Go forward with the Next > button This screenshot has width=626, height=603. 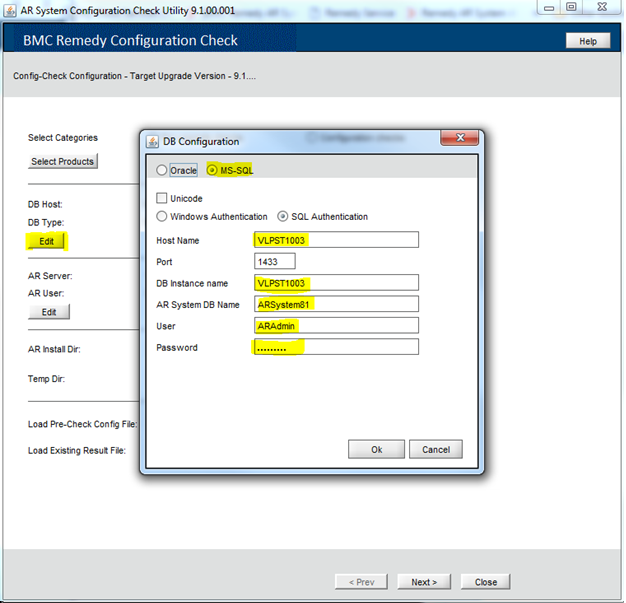coord(424,582)
